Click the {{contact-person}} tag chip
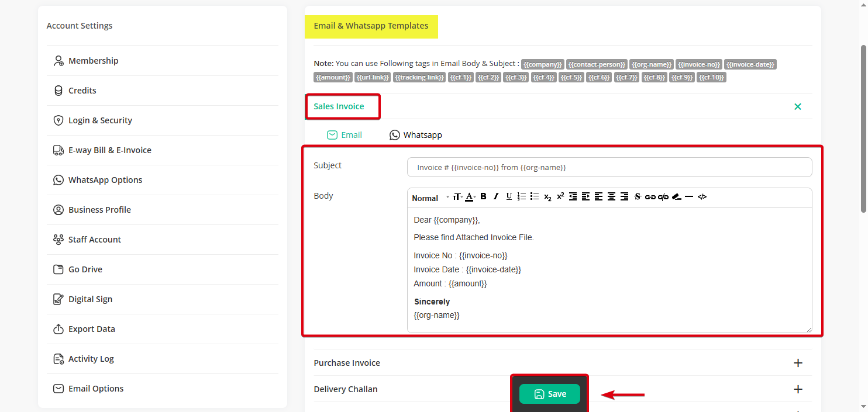The width and height of the screenshot is (868, 412). point(597,64)
